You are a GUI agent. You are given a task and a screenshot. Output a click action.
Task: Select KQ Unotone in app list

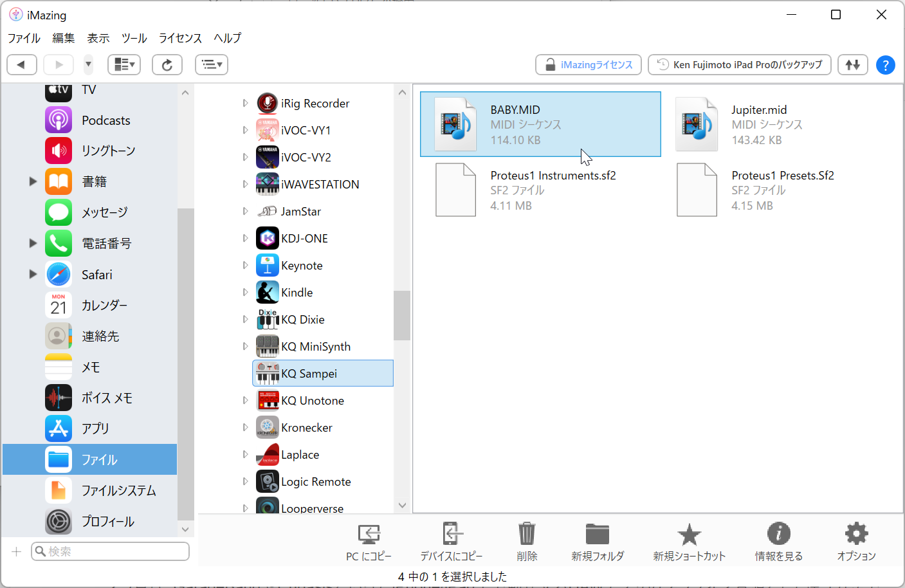tap(323, 400)
